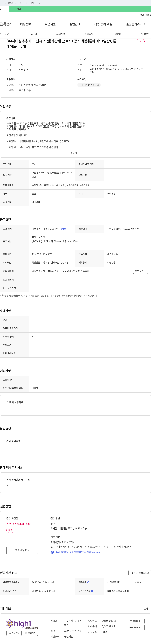Click the 인증기관 help question-mark icon
Viewport: 151px width, 644px height.
click(88, 582)
